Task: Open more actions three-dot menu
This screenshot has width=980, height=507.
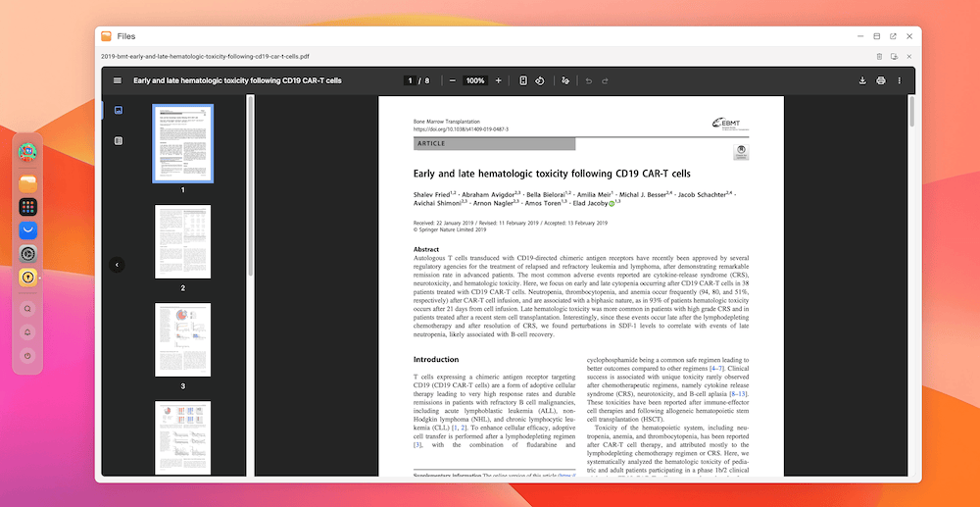Action: [900, 80]
